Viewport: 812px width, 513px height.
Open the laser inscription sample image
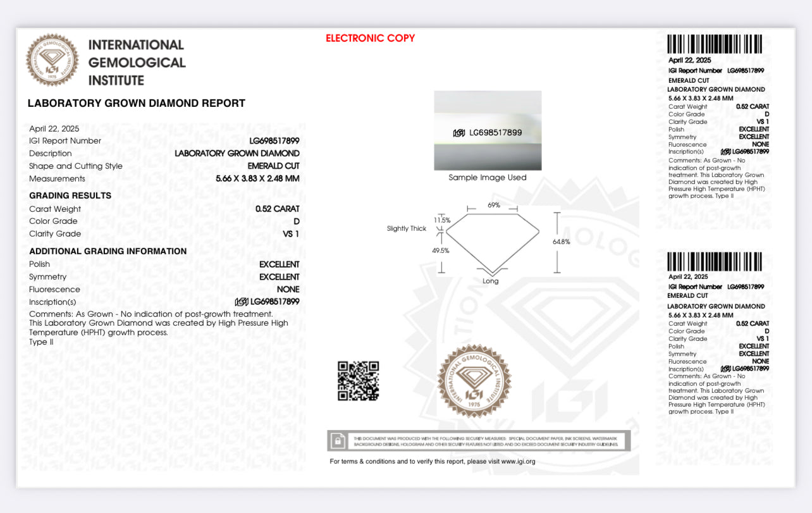[488, 130]
